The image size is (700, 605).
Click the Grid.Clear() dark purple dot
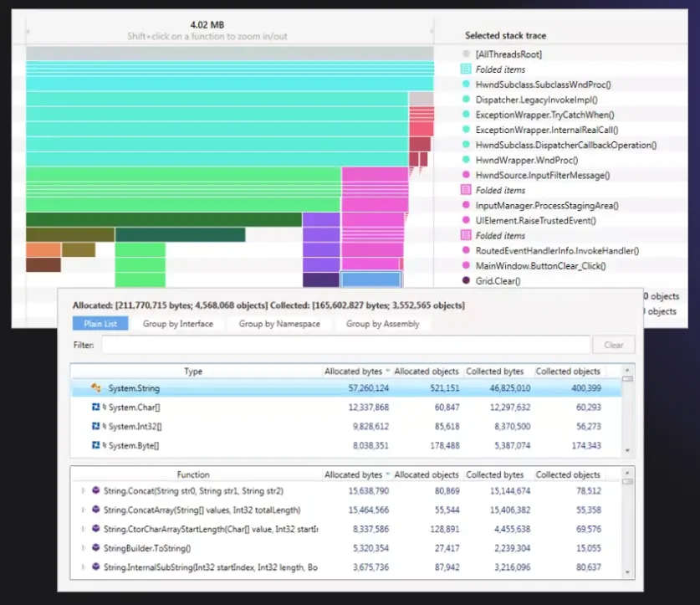tap(466, 280)
